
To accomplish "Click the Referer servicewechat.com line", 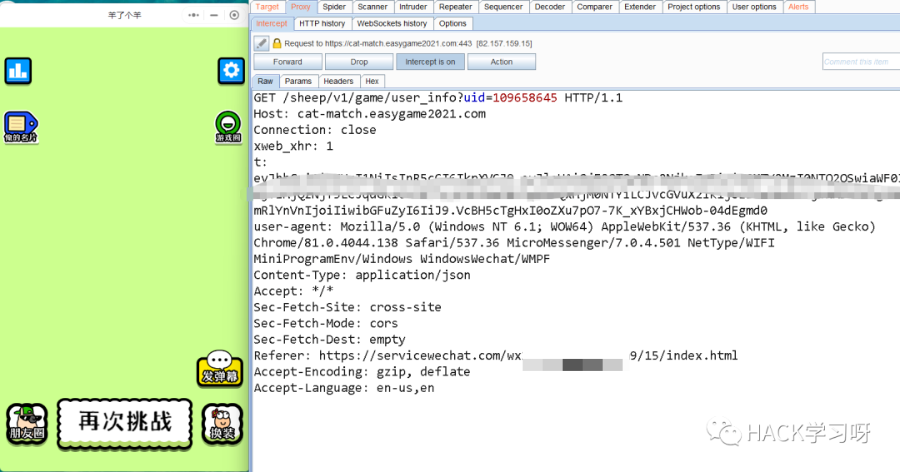I will 496,355.
